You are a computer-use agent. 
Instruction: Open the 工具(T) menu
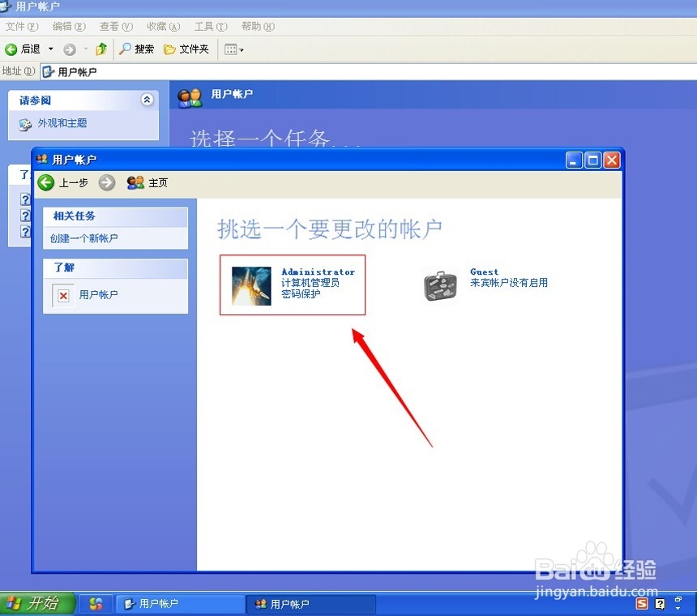pyautogui.click(x=211, y=27)
